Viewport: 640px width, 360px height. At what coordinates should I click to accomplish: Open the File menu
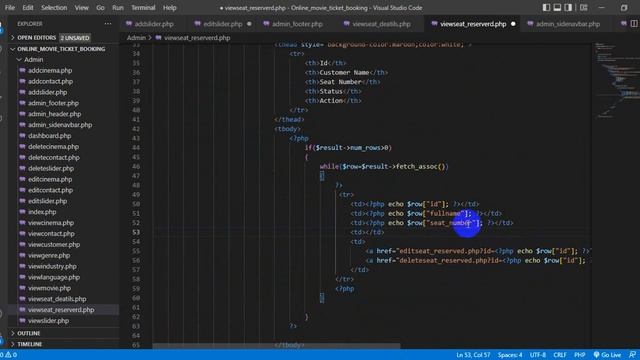pos(10,8)
